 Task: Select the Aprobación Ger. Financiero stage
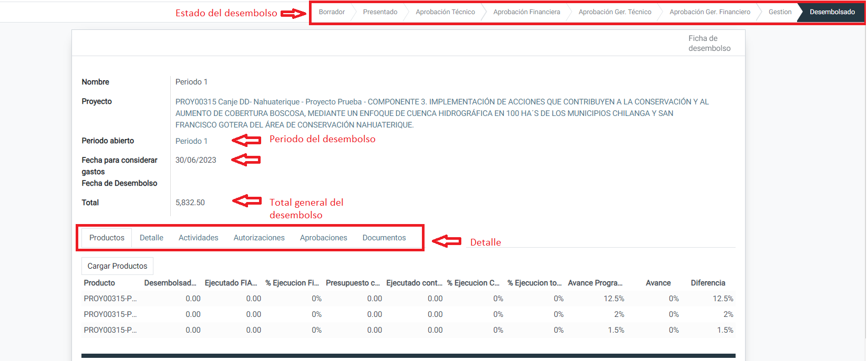coord(709,12)
